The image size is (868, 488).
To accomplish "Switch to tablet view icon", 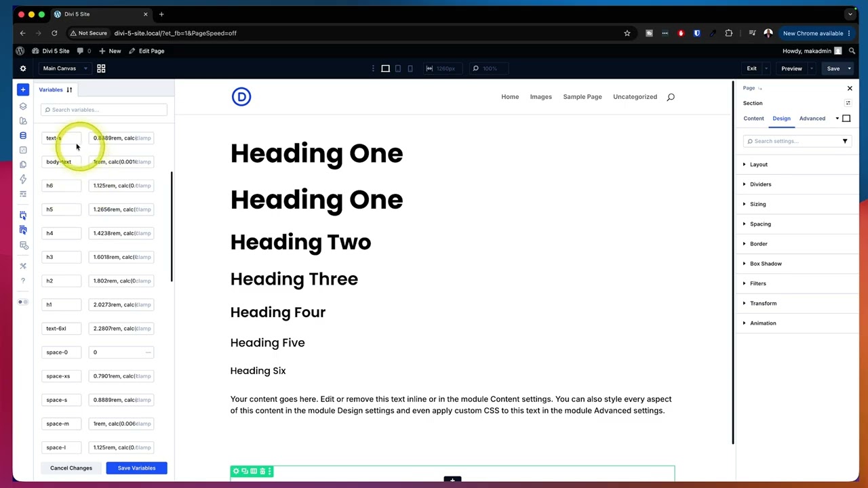I will click(398, 68).
